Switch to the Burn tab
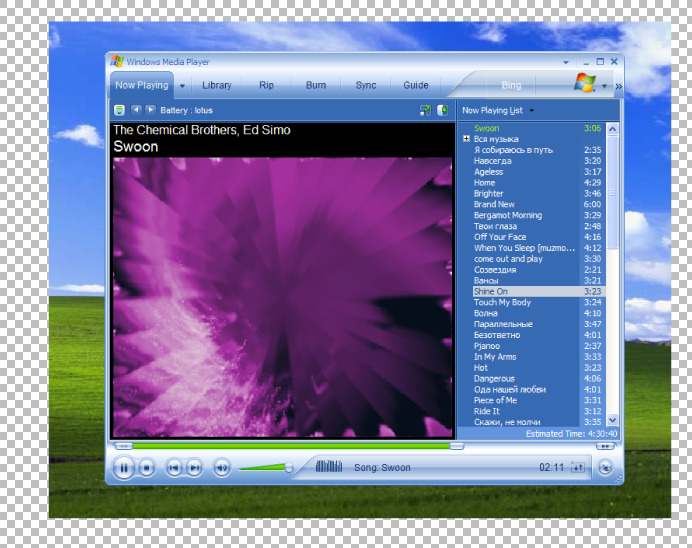The height and width of the screenshot is (548, 692). click(316, 85)
